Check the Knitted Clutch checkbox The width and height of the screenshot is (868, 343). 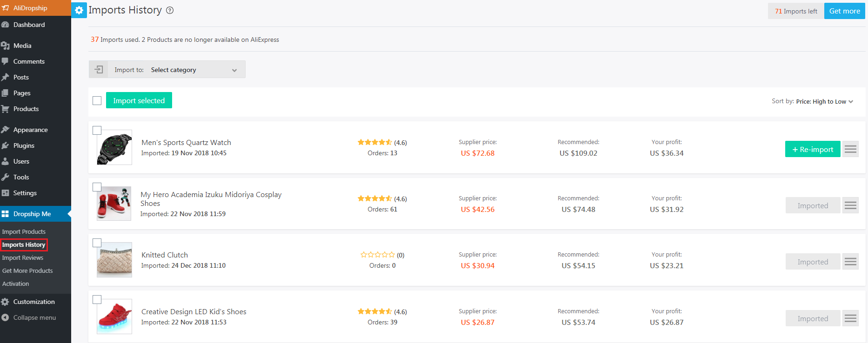(x=97, y=243)
